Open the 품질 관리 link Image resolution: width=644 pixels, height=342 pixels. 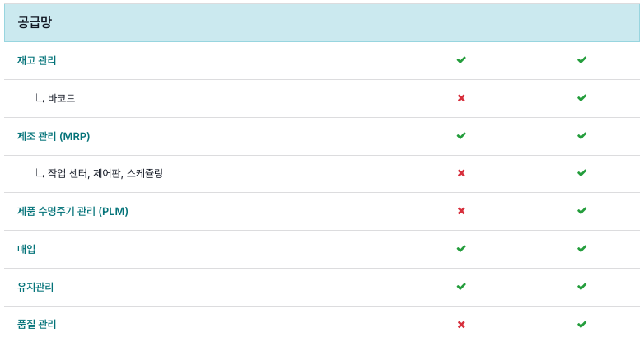(36, 325)
